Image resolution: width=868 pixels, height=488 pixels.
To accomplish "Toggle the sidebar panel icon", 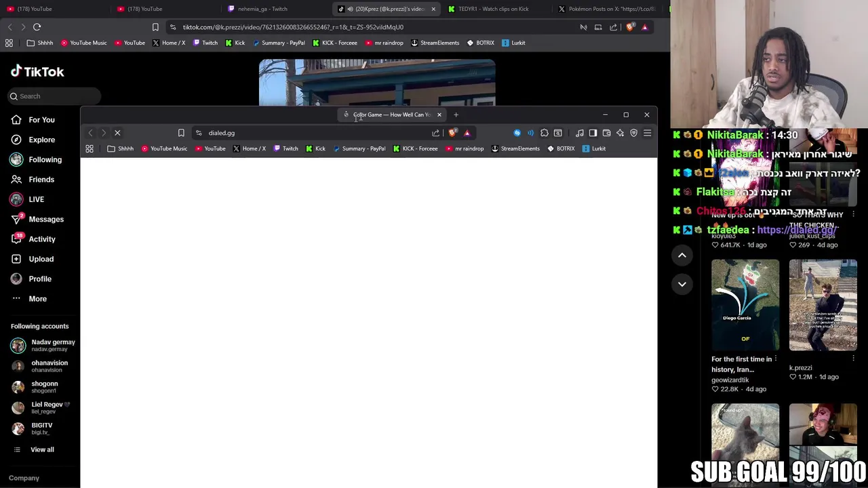I will [593, 133].
